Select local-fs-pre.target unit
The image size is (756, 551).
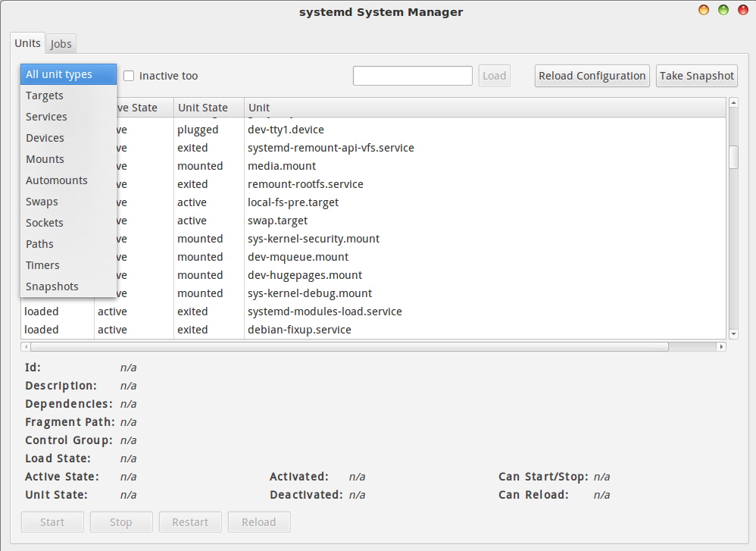(x=292, y=202)
